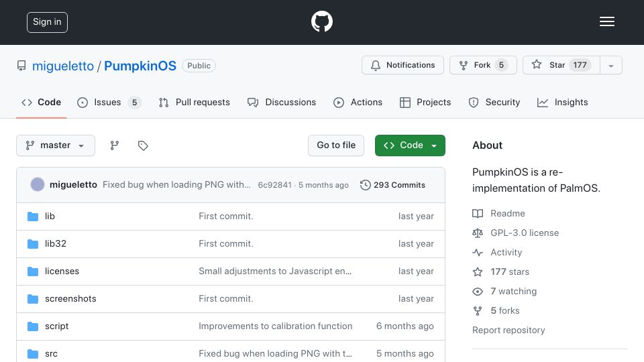Viewport: 644px width, 362px height.
Task: Click the Activity pulse icon
Action: (477, 253)
